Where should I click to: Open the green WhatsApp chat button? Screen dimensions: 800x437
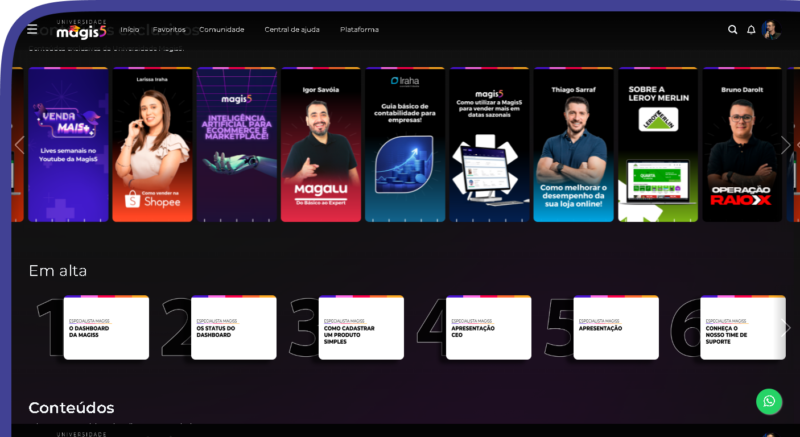769,401
